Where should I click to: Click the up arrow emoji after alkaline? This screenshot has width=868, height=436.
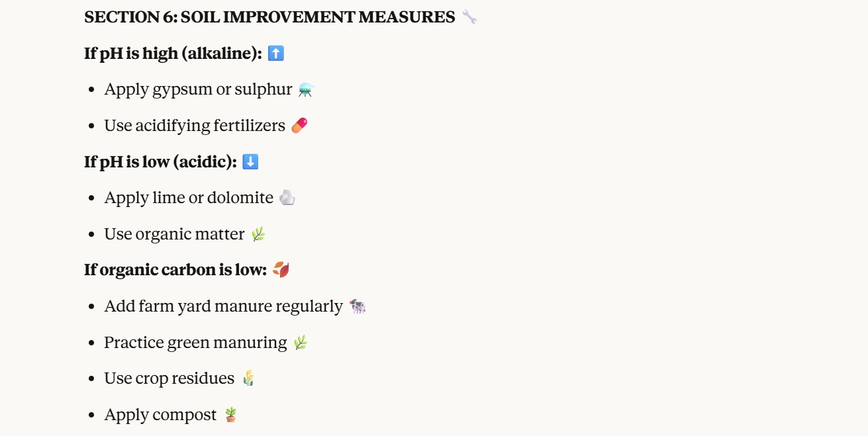276,54
